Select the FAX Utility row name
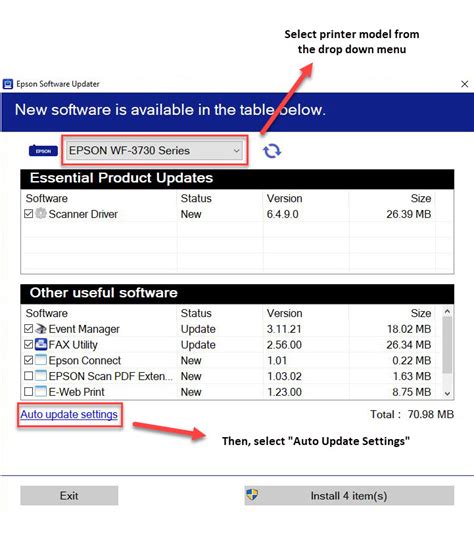Screen dimensions: 474x552 (73, 345)
